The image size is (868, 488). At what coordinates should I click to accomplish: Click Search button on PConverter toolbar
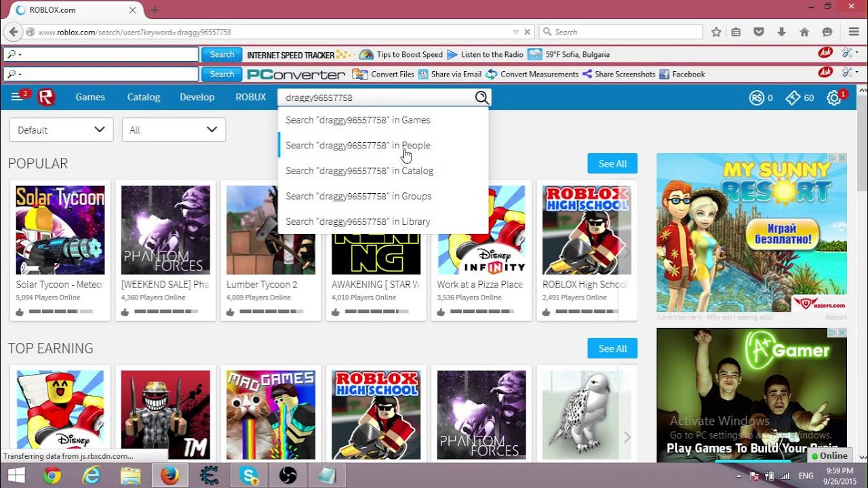222,74
